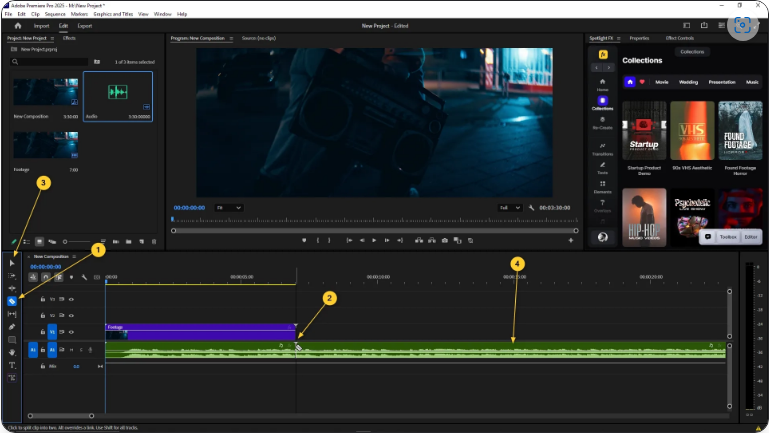Toggle V1 track output eye
The width and height of the screenshot is (769, 433).
[71, 332]
